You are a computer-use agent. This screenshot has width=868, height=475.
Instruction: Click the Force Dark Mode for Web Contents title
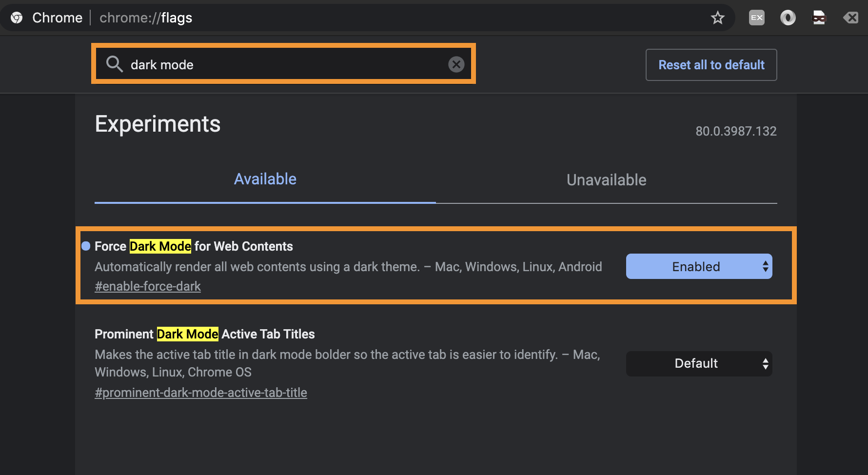pos(194,246)
